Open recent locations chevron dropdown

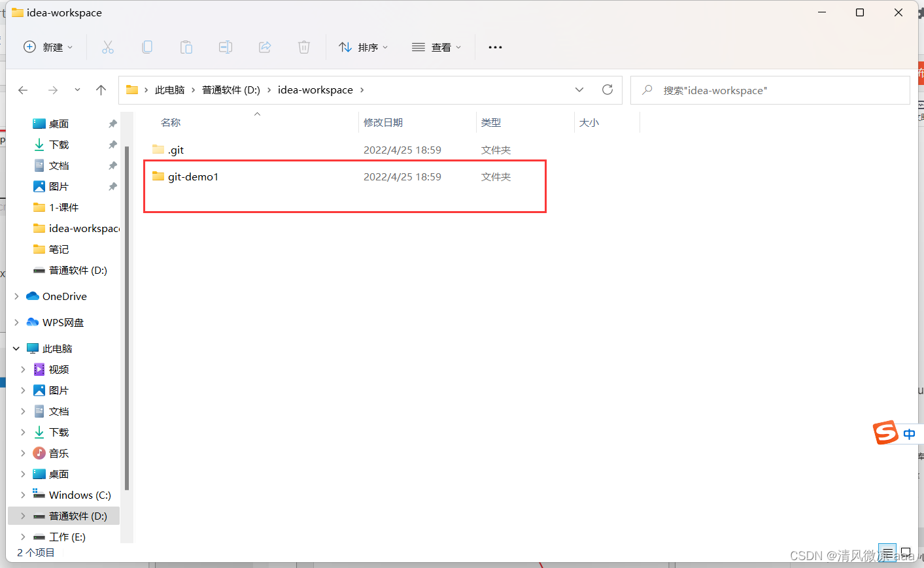[x=77, y=90]
